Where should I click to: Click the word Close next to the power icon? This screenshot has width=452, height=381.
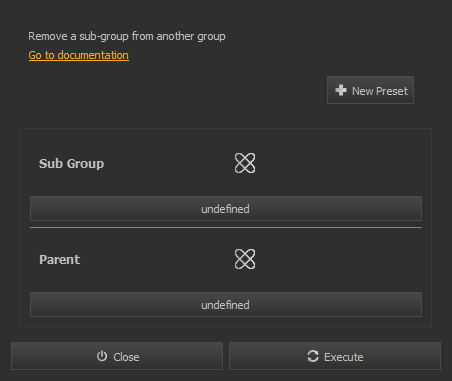[x=126, y=357]
